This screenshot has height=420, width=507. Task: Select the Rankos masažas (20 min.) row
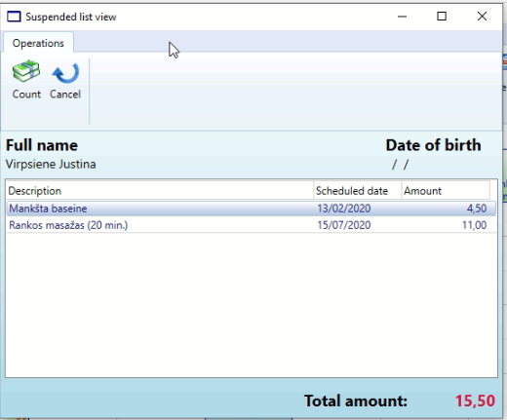(x=252, y=225)
